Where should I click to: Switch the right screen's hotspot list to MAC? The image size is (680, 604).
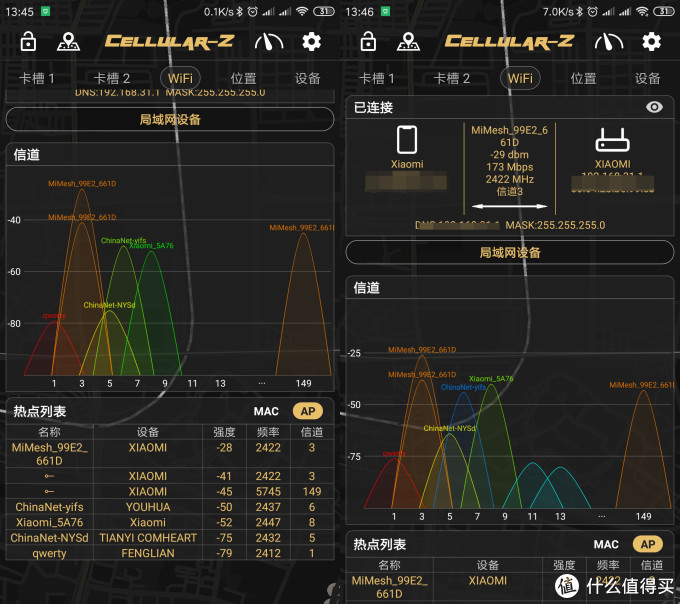click(x=606, y=545)
